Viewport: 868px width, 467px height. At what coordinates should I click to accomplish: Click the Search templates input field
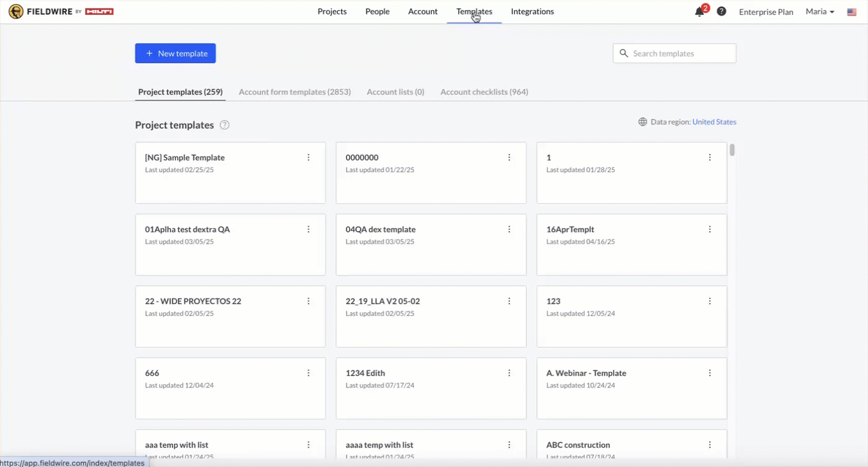tap(680, 53)
